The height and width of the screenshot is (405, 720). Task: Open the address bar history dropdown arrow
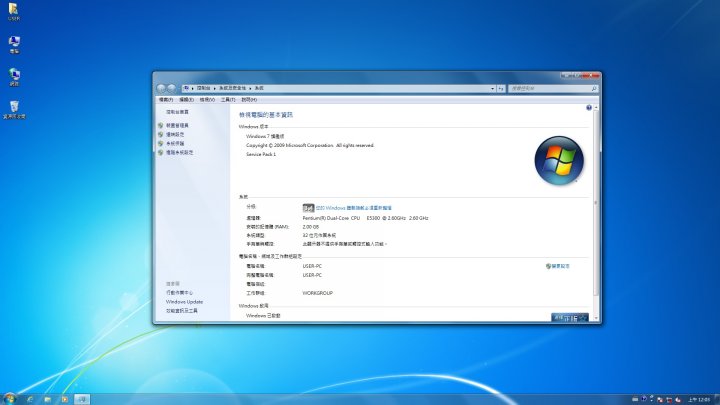tap(492, 88)
